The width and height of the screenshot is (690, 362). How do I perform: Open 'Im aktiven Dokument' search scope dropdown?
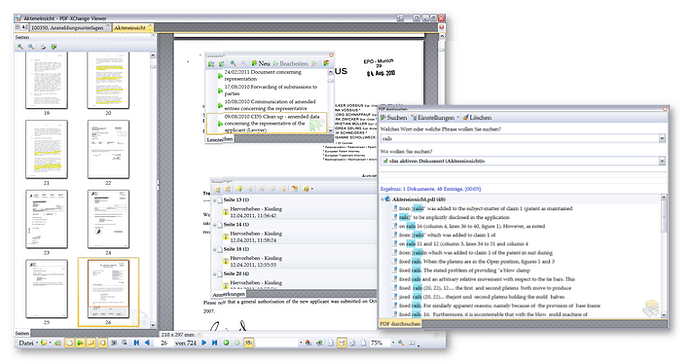click(662, 161)
